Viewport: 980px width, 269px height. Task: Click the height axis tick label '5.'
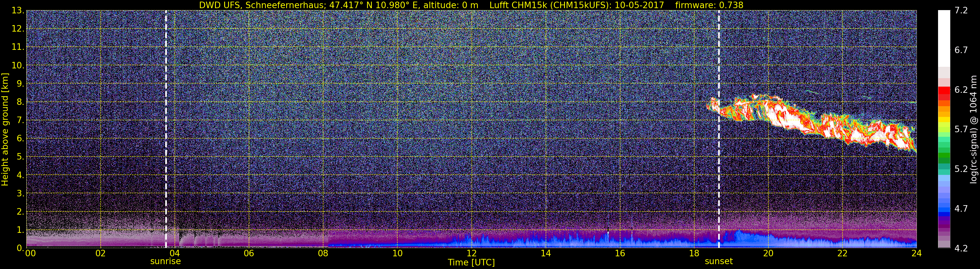point(20,157)
